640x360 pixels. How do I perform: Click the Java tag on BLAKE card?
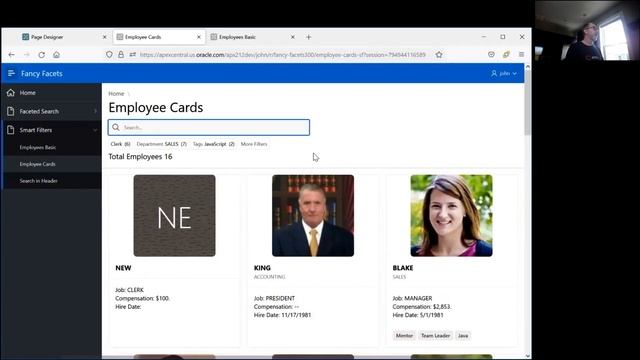pyautogui.click(x=463, y=336)
